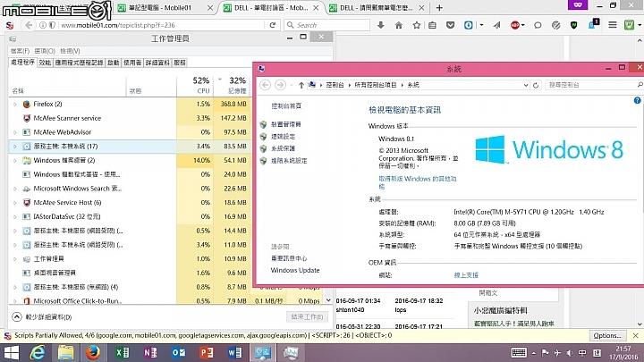This screenshot has width=644, height=362.
Task: Refresh the System control panel window
Action: [x=536, y=85]
